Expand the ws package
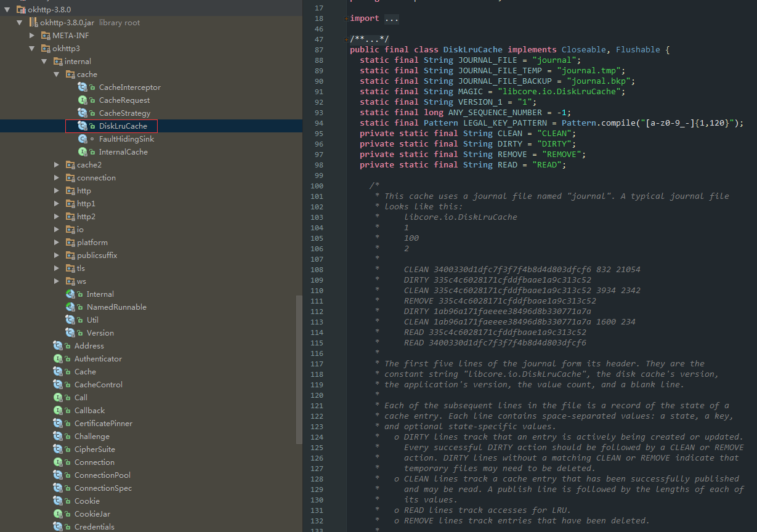 pos(57,281)
